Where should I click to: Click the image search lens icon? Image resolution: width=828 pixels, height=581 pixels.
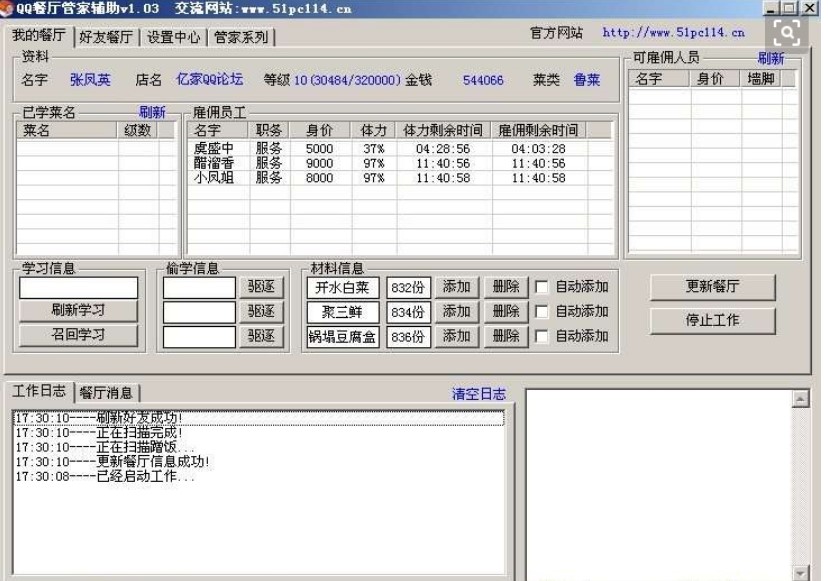pos(788,34)
